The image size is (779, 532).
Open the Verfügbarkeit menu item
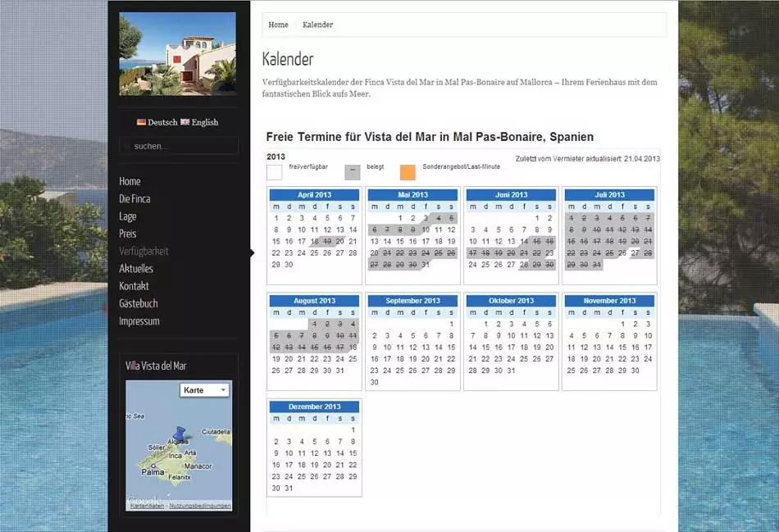click(143, 252)
